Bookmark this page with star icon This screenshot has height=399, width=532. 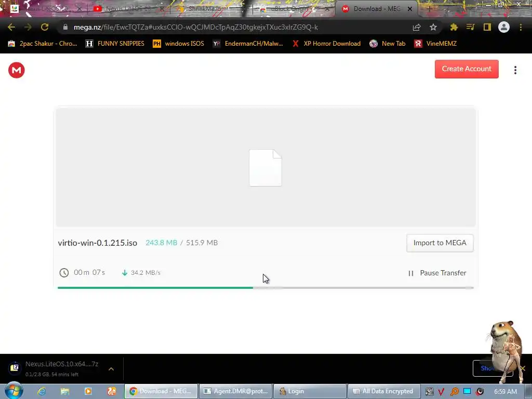click(433, 27)
